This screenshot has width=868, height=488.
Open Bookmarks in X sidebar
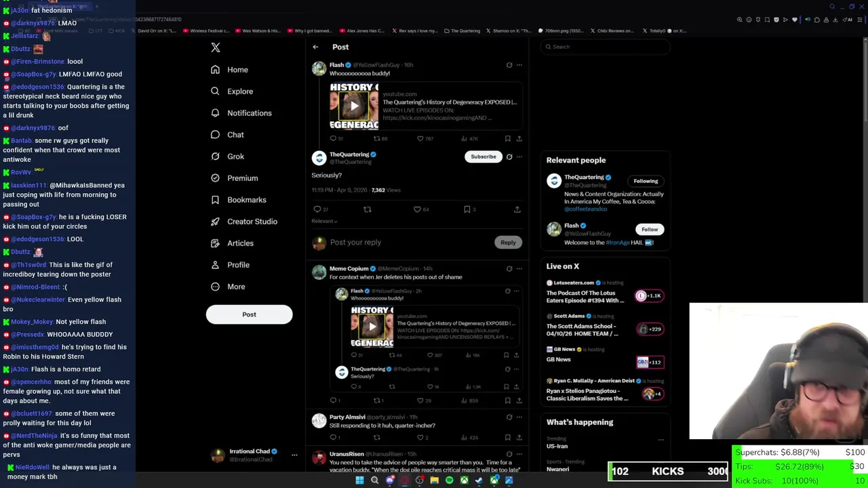click(238, 200)
